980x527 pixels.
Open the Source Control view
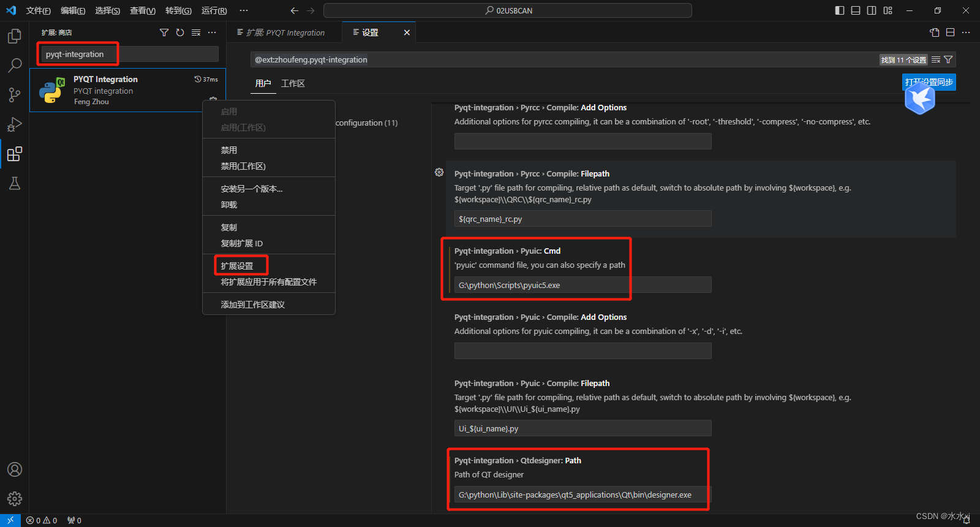(x=15, y=94)
